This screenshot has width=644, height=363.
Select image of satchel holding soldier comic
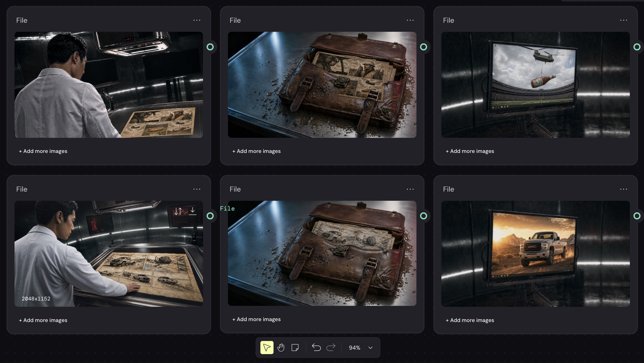[x=322, y=85]
